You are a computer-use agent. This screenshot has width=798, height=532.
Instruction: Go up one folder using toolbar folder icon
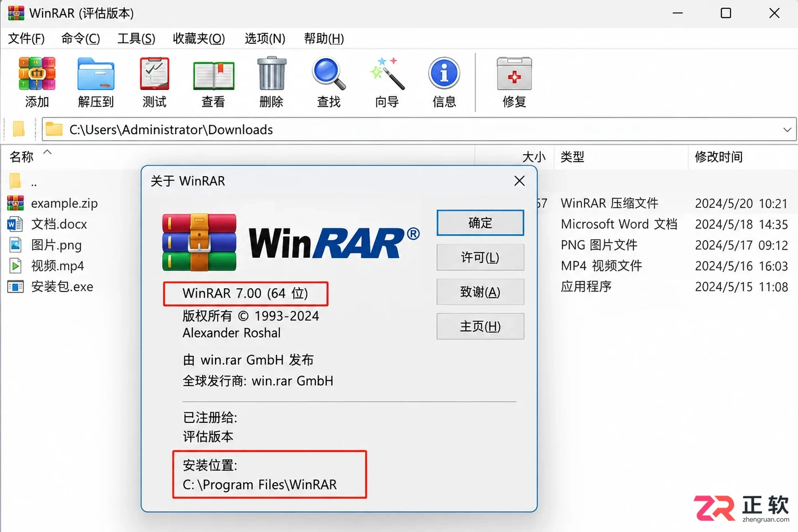coord(19,129)
